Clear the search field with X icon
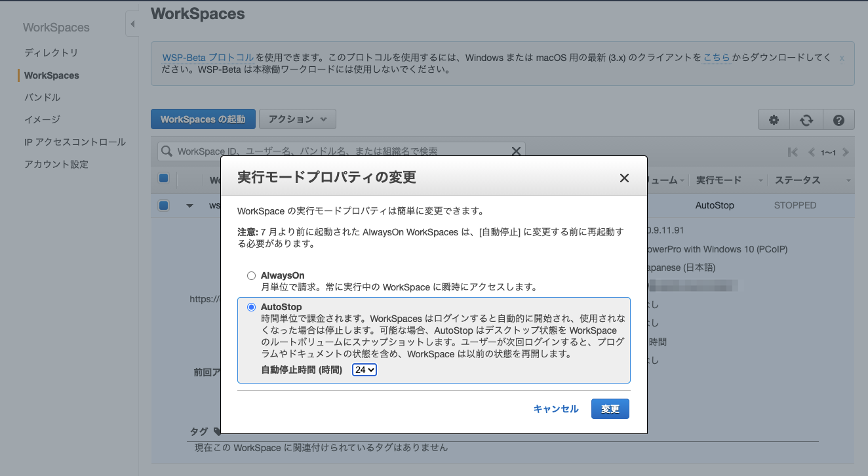Viewport: 868px width, 476px height. [516, 151]
